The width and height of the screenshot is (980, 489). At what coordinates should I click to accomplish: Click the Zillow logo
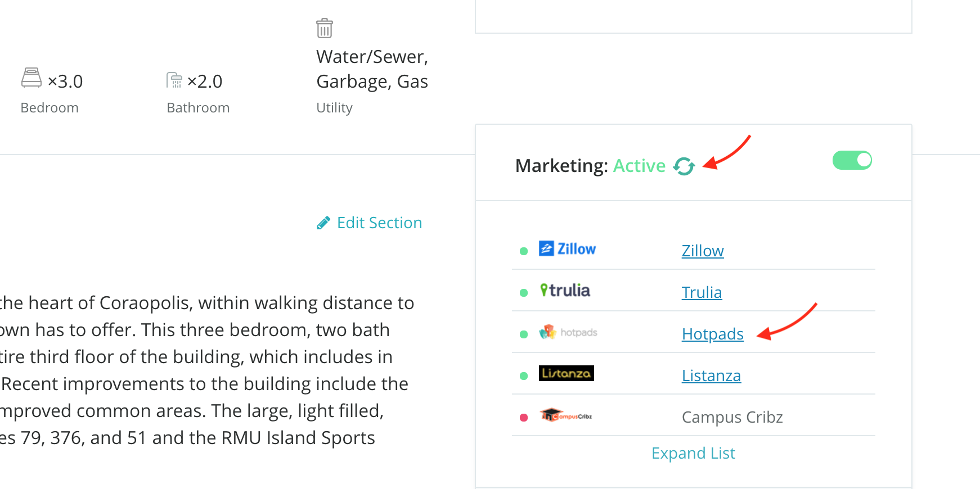click(x=567, y=249)
